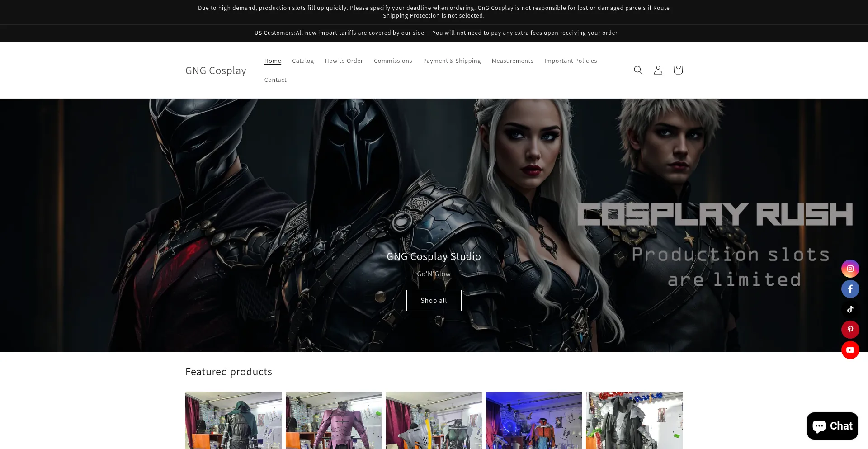
Task: Launch the YouTube social icon
Action: click(850, 350)
